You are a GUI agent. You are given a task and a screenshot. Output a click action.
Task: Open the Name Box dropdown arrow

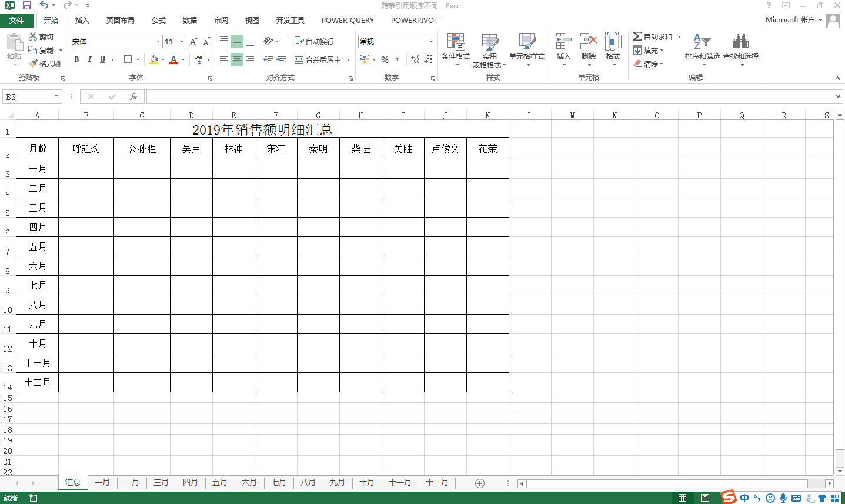pos(56,96)
